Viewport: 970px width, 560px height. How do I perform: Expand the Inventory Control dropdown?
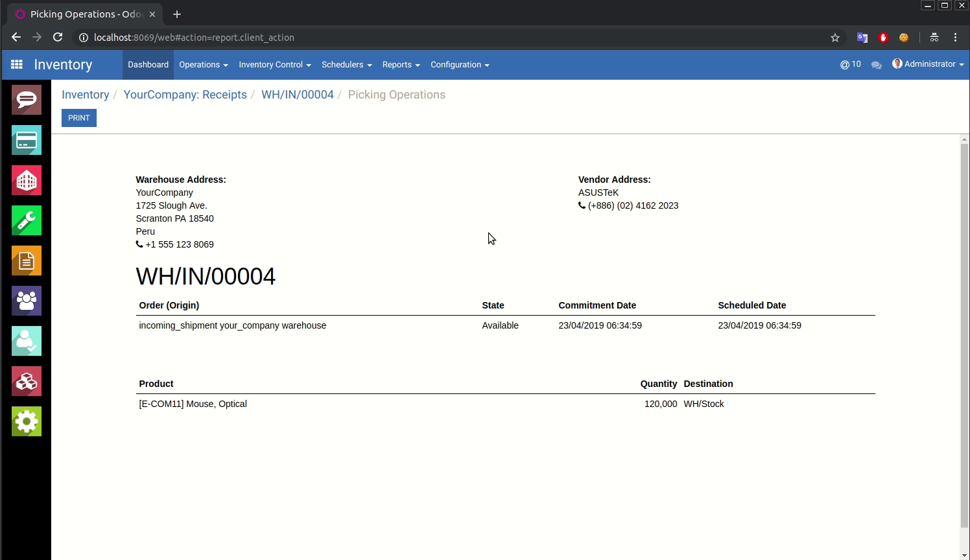click(274, 65)
